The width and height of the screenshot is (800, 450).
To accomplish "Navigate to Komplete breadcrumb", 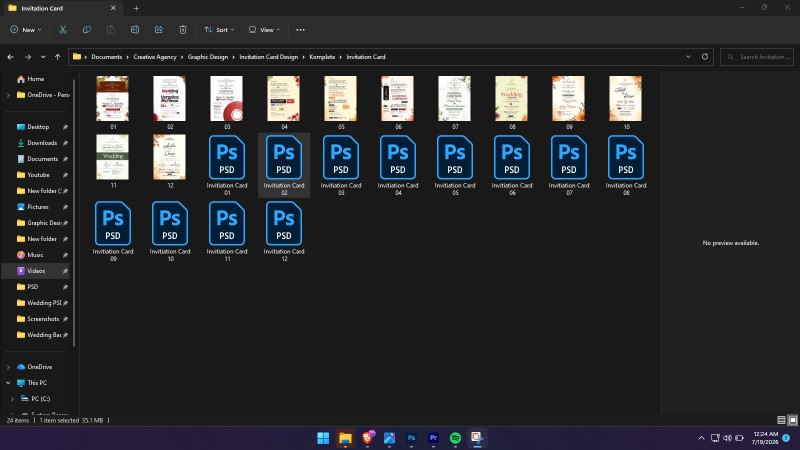I will coord(322,57).
